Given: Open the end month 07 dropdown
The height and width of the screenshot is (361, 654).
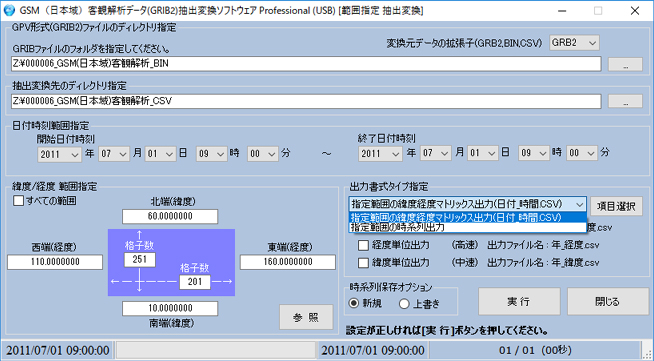Looking at the screenshot, I should 436,153.
